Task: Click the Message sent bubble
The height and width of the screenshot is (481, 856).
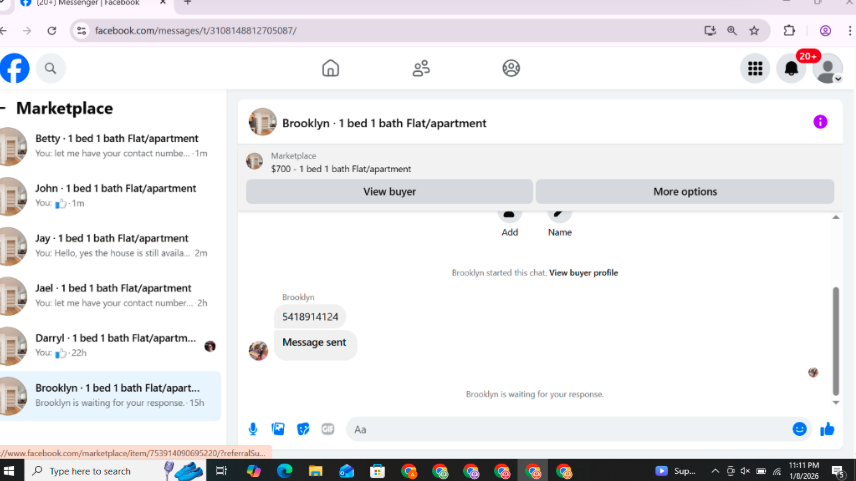Action: point(314,343)
